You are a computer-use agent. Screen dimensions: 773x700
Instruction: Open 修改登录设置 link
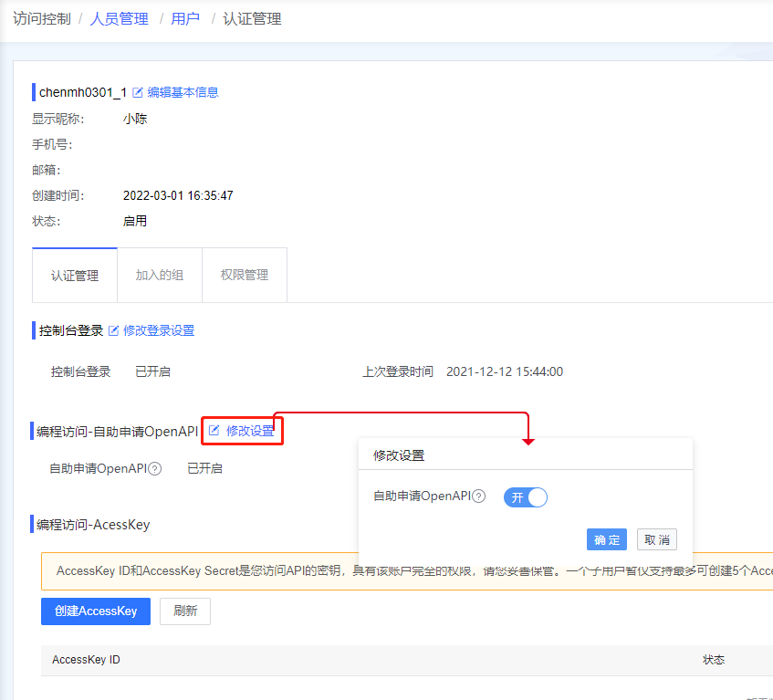click(159, 330)
